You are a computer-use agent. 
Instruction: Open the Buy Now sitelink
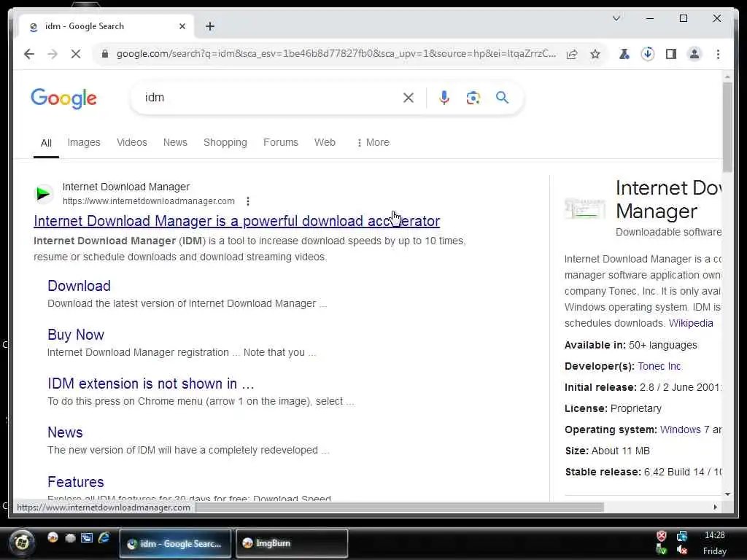[76, 335]
